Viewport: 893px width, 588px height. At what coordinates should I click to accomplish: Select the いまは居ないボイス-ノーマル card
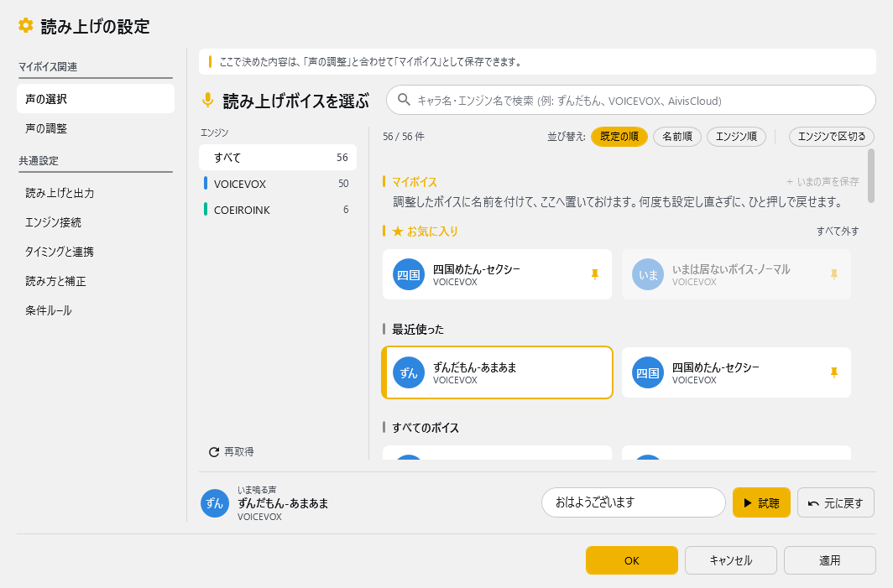coord(736,274)
